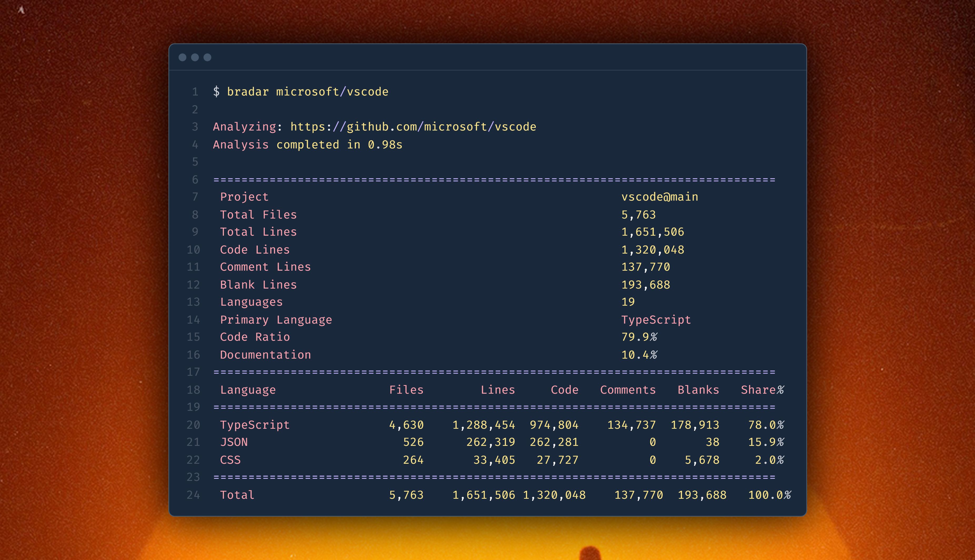Click the middle window control dot

195,57
